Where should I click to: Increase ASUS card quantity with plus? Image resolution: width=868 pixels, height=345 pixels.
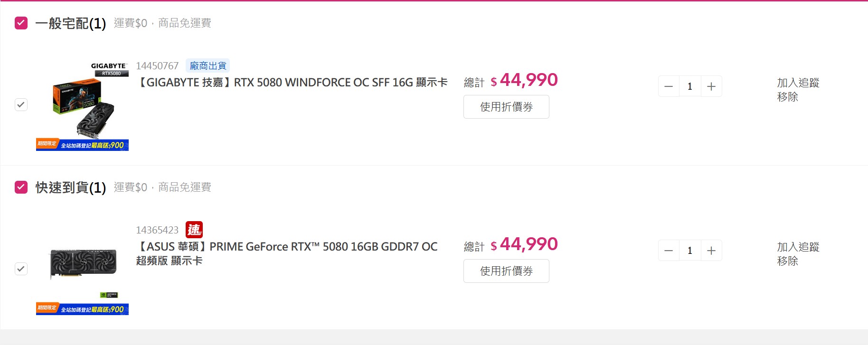[711, 251]
